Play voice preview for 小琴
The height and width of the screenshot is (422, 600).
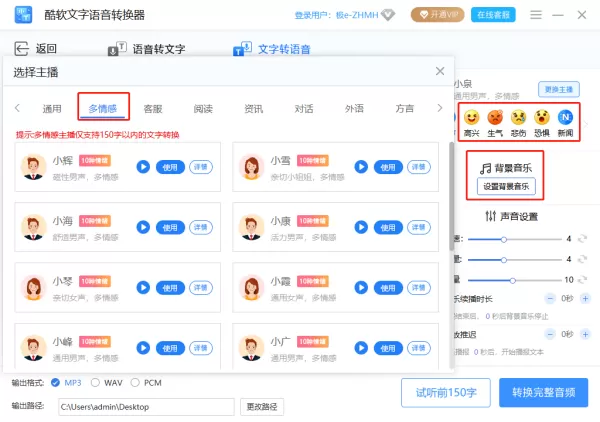(x=143, y=288)
